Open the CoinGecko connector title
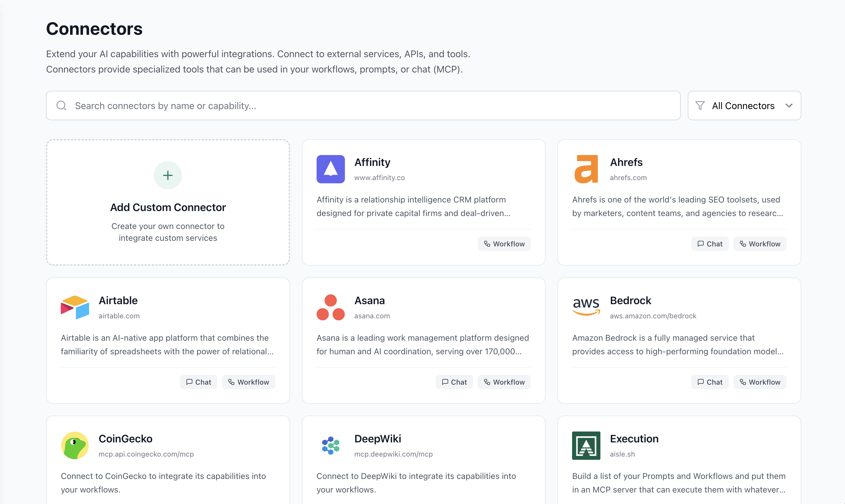845x504 pixels. pos(125,439)
